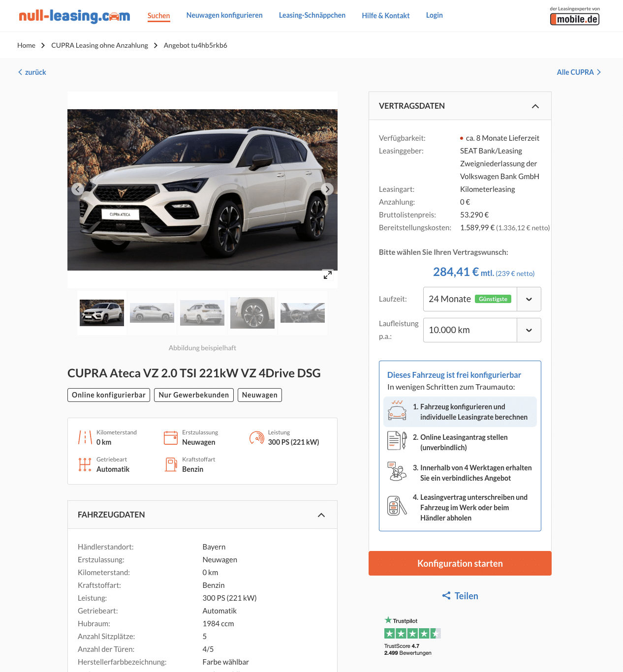
Task: Start configuration with Konfiguration starten
Action: click(x=460, y=563)
